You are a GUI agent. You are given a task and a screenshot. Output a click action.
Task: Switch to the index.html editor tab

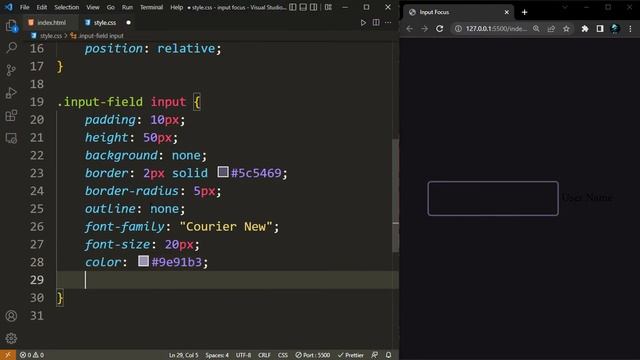[x=51, y=22]
